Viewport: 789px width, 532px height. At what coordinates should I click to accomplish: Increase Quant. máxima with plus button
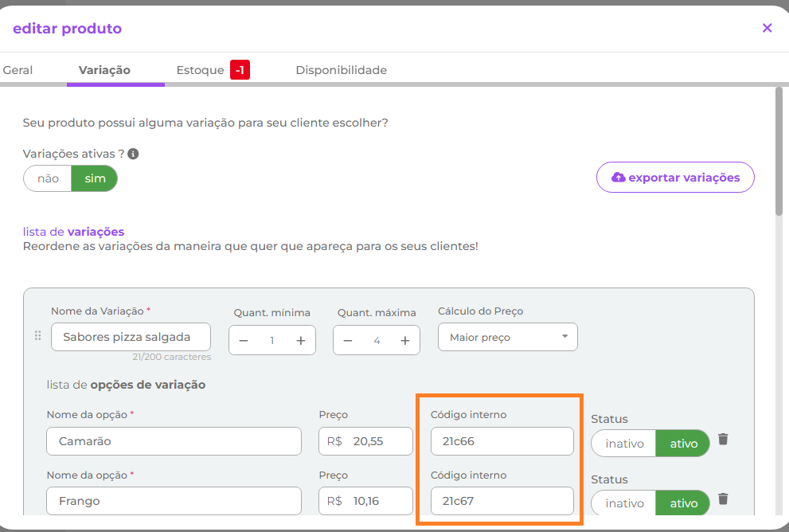[405, 341]
